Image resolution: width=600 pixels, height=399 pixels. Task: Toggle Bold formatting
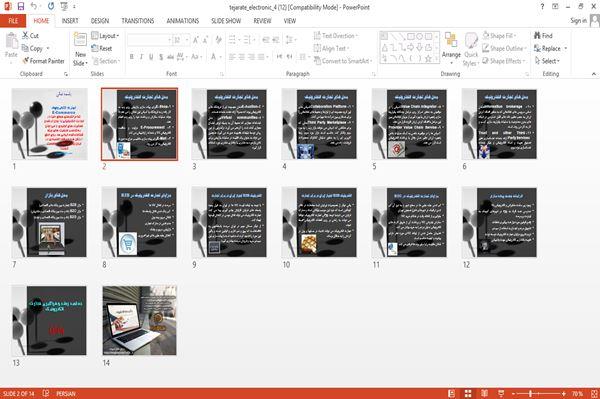pos(132,57)
